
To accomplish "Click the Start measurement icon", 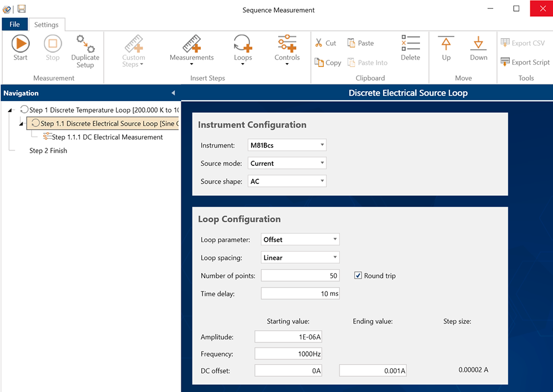I will (20, 44).
